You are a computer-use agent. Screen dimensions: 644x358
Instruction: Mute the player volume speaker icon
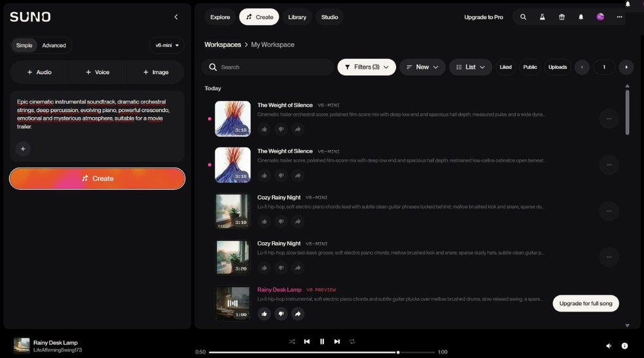coord(609,346)
